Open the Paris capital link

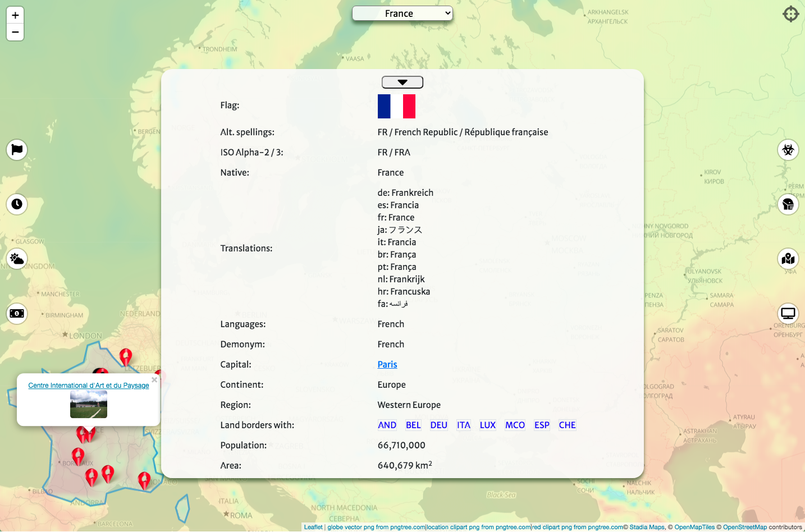[387, 365]
